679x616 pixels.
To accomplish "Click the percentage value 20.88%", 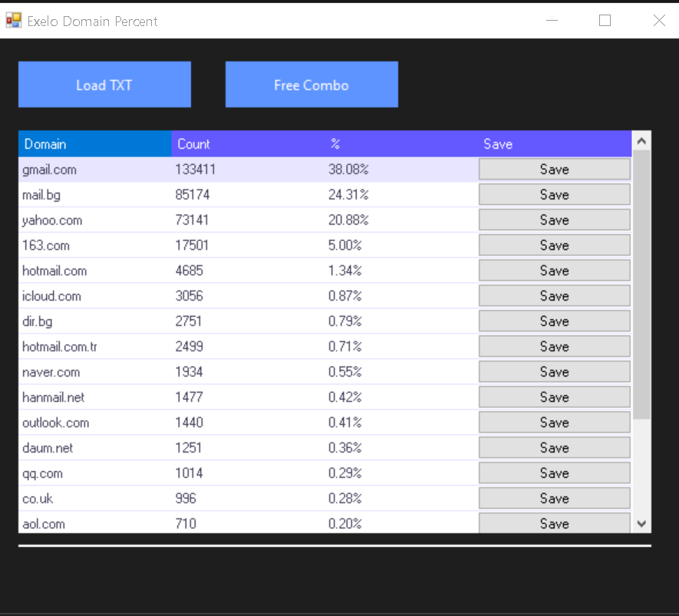I will [348, 220].
